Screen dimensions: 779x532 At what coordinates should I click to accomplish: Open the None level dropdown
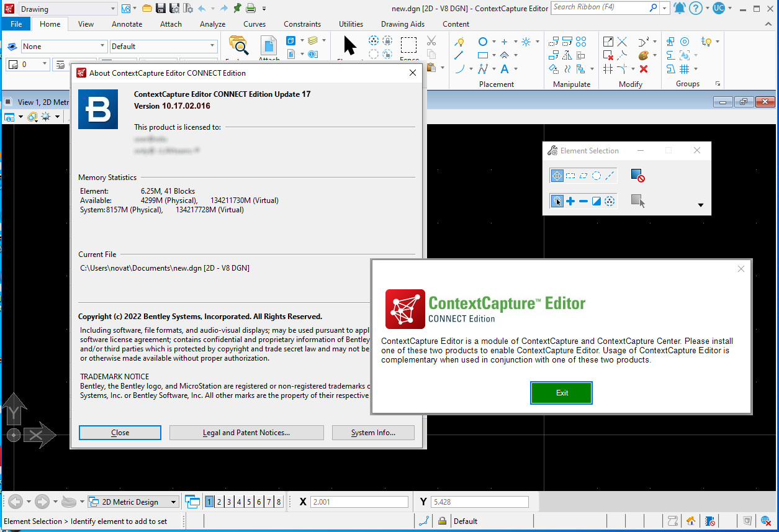click(x=102, y=47)
